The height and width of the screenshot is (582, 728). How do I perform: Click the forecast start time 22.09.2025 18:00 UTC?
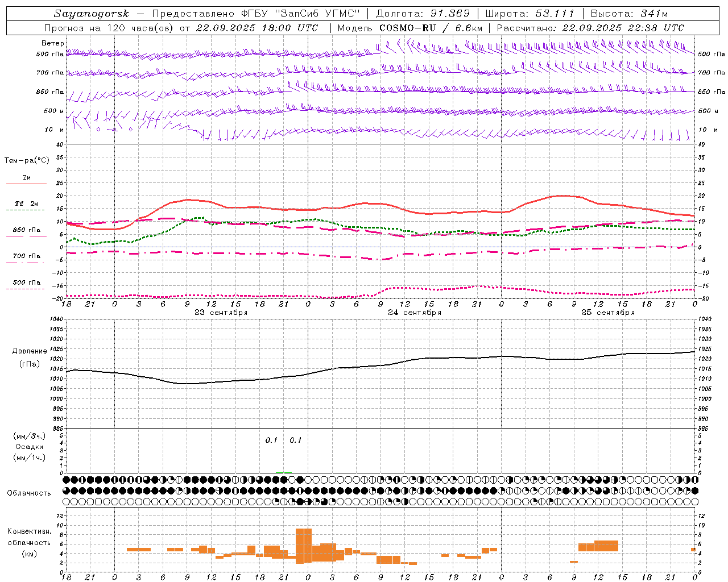257,28
